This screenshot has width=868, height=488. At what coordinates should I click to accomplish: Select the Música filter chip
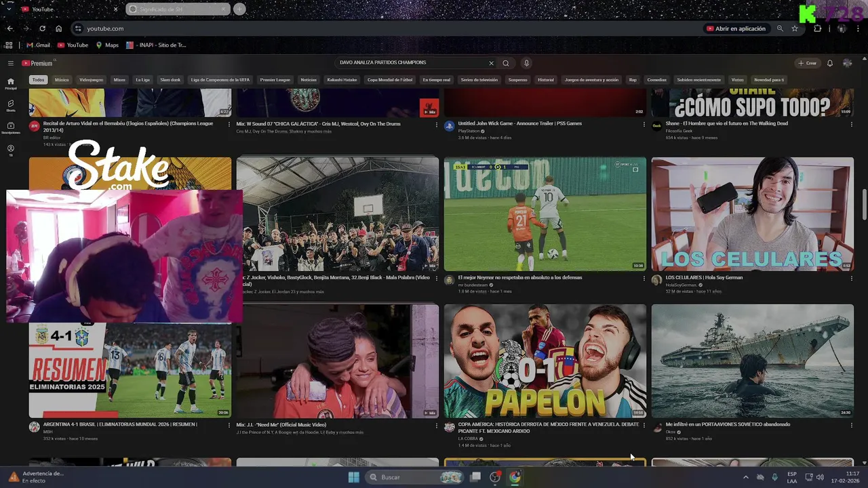coord(62,80)
